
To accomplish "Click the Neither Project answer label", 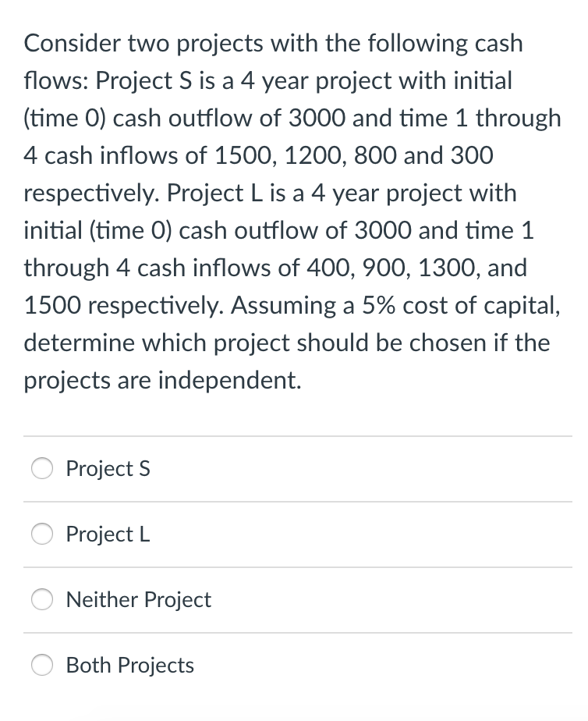I will [138, 600].
